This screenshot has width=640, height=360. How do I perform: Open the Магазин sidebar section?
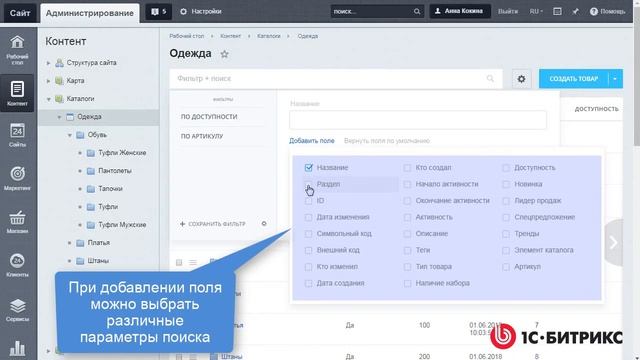tap(17, 222)
